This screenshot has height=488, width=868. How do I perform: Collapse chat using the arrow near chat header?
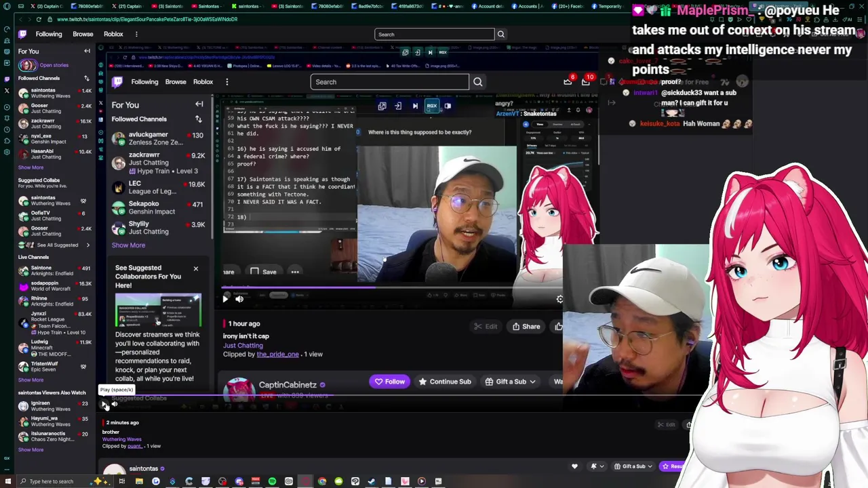point(611,103)
